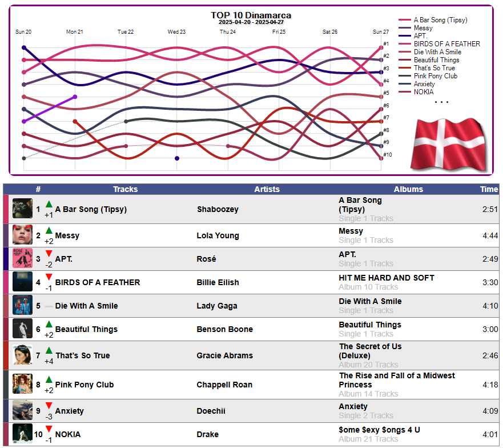503x448 pixels.
Task: Sort table by # rank column header
Action: point(38,189)
